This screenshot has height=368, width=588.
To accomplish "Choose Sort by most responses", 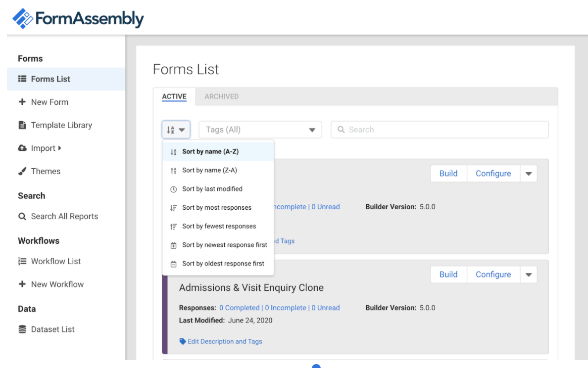I will 218,207.
